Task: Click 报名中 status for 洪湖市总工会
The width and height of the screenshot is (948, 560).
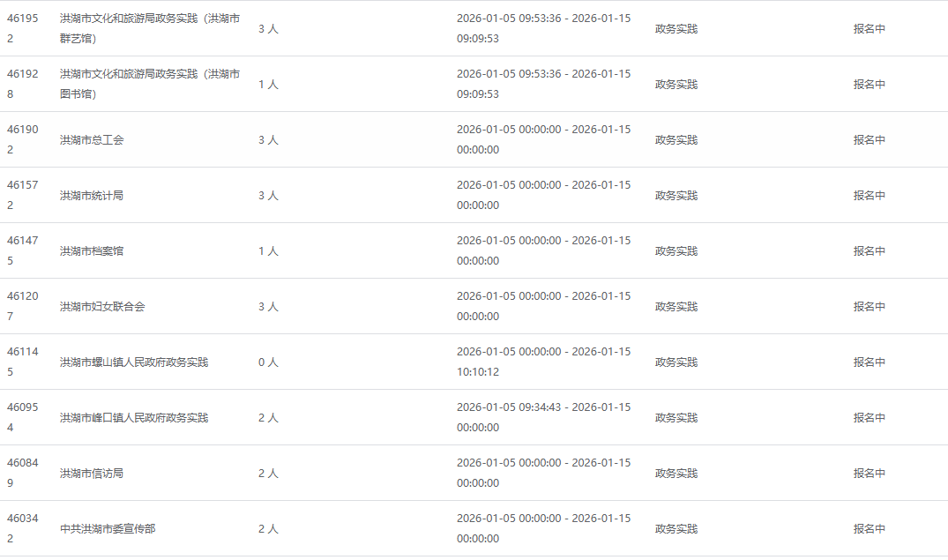Action: click(x=869, y=139)
